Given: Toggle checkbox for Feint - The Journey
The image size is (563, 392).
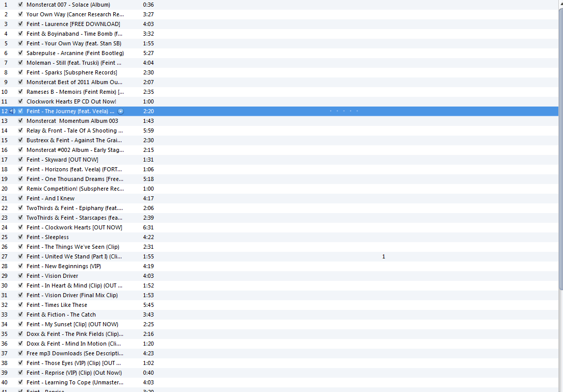Looking at the screenshot, I should [x=20, y=111].
